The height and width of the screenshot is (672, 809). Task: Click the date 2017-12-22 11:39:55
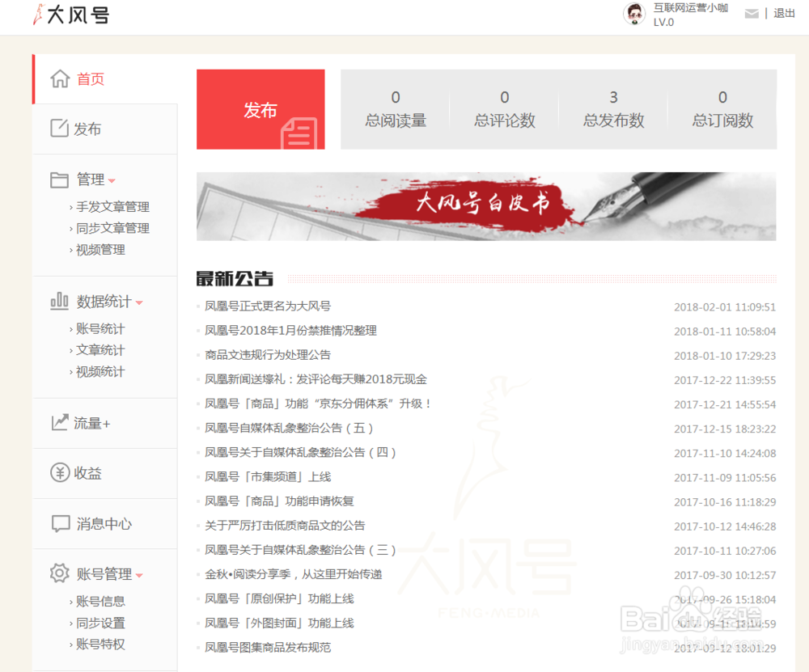[x=724, y=381]
